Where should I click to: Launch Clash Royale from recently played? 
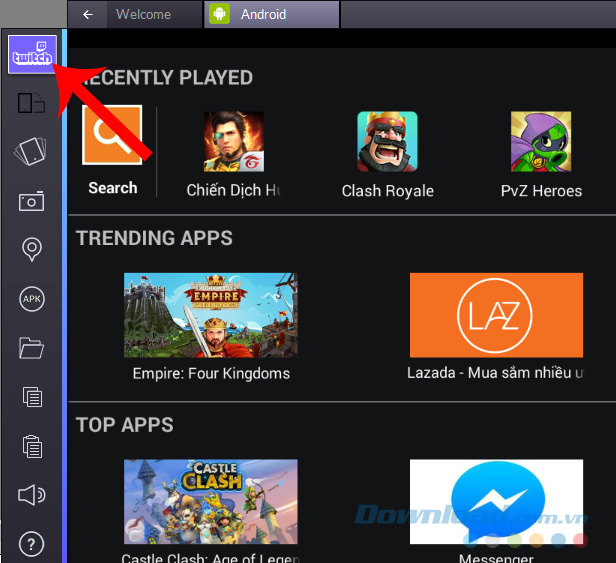click(387, 141)
